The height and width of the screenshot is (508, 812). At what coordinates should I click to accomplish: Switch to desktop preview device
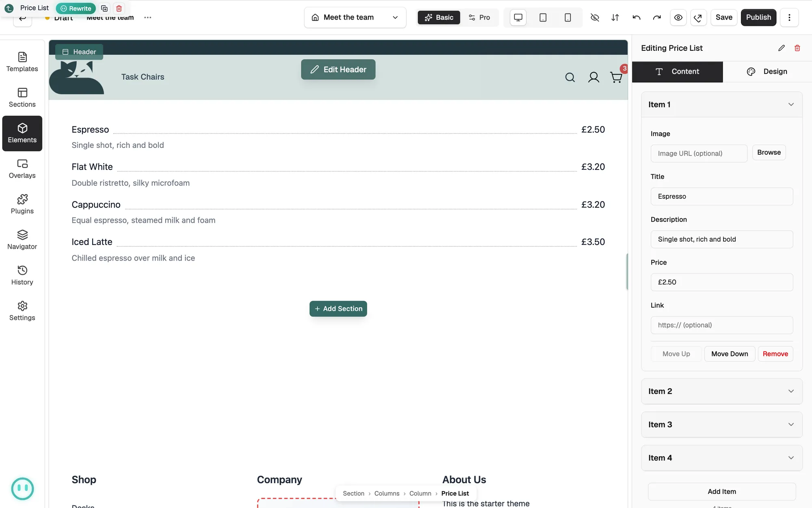click(518, 17)
